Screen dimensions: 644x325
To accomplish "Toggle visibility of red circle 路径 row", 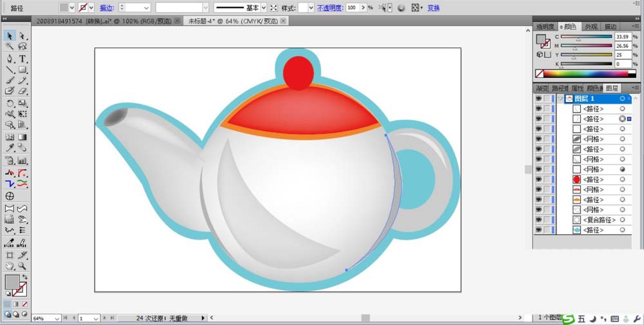I will coord(538,179).
